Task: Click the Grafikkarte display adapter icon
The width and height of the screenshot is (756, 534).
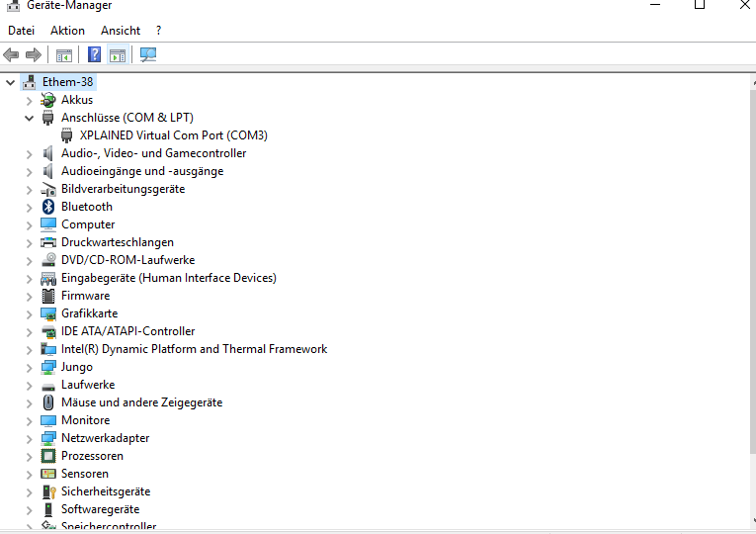Action: pos(48,314)
